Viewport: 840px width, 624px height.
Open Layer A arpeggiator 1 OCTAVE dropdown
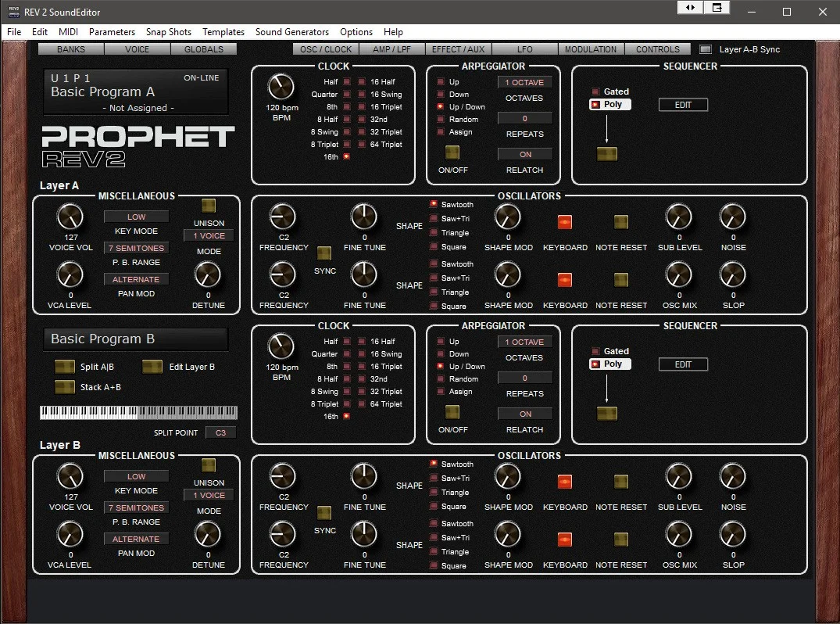tap(524, 82)
